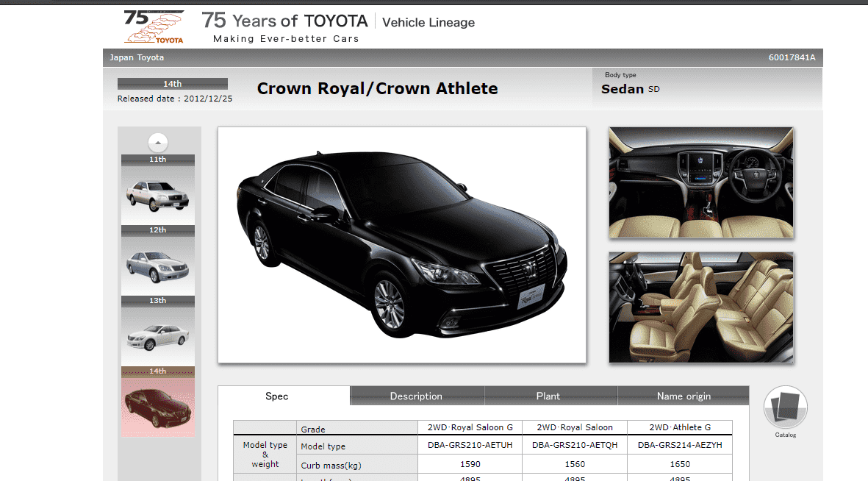Click the 2WD·Athlete G grade header
This screenshot has width=868, height=481.
pyautogui.click(x=680, y=427)
